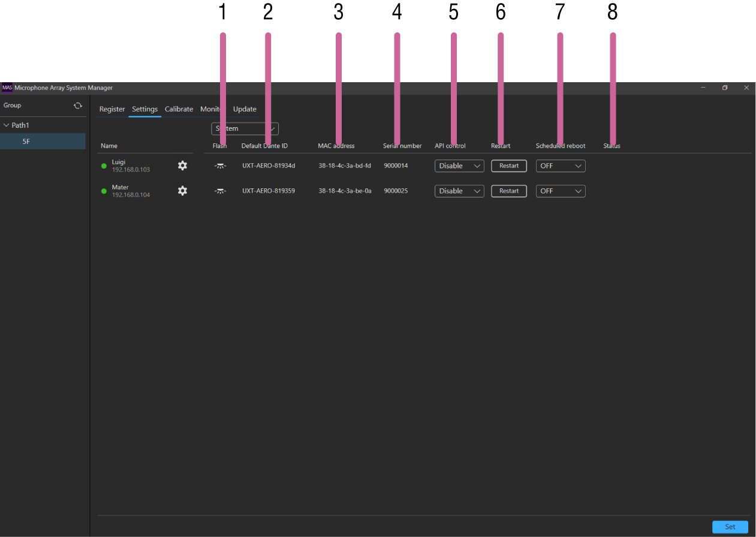The height and width of the screenshot is (537, 756).
Task: Open Scheduled reboot dropdown for Luigi
Action: (560, 166)
